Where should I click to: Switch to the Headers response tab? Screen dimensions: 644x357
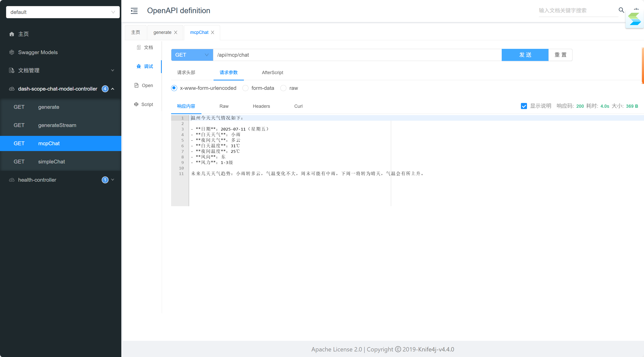tap(261, 106)
